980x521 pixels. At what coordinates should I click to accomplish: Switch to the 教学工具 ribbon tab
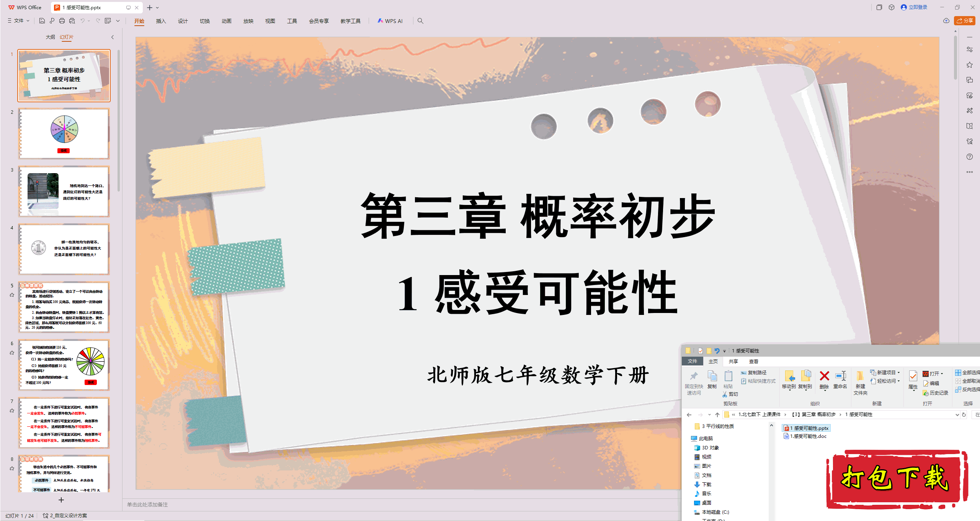coord(350,21)
